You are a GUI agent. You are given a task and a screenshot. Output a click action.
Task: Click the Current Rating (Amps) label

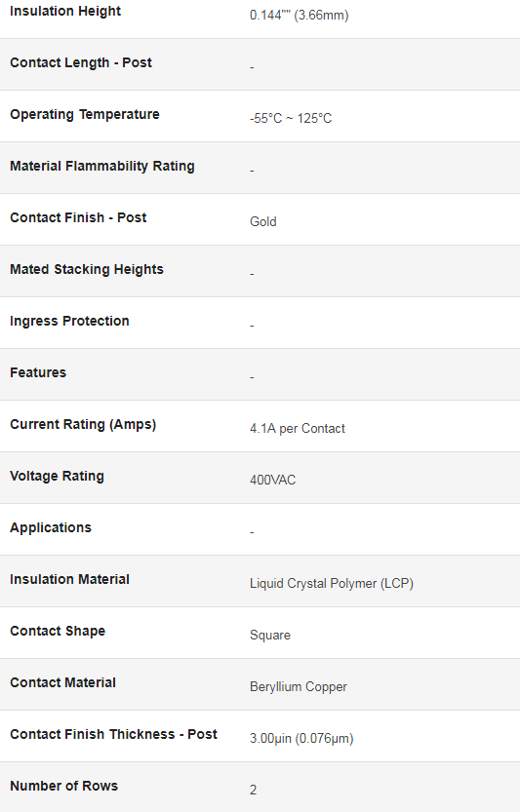click(83, 425)
